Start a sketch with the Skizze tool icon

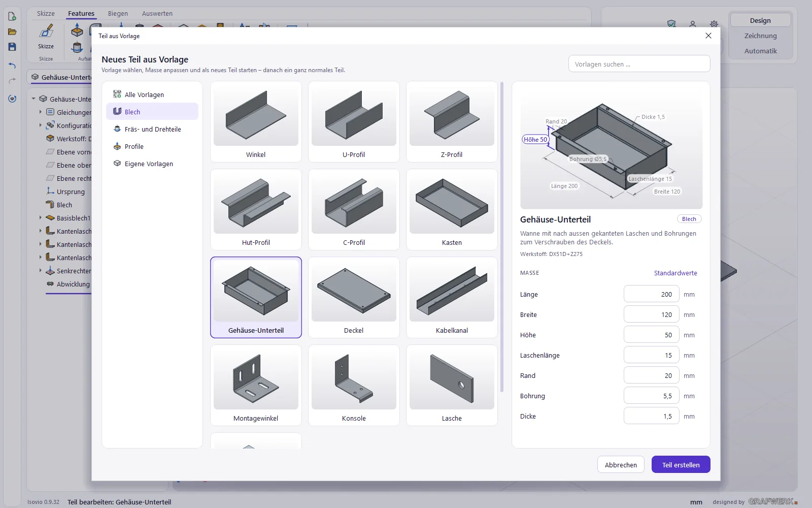(x=46, y=31)
